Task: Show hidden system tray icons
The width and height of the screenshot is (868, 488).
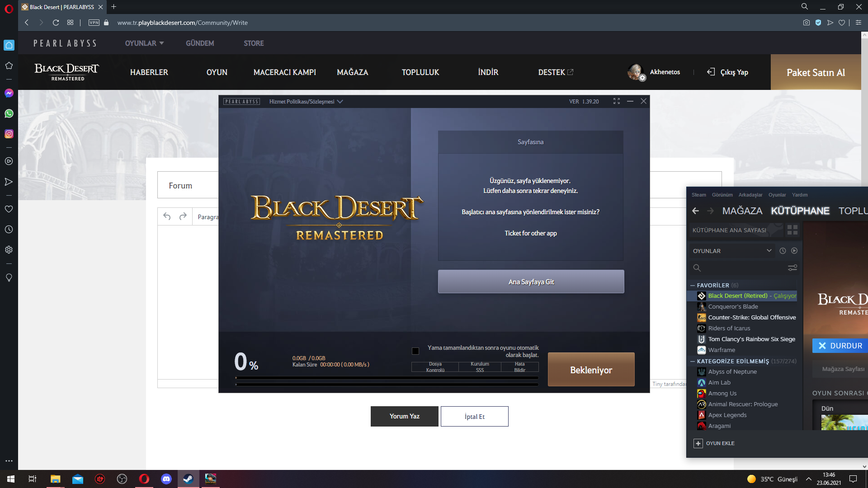Action: pos(808,479)
